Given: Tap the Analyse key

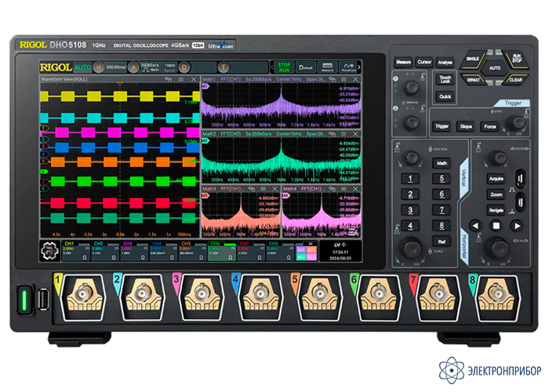Looking at the screenshot, I should (445, 62).
